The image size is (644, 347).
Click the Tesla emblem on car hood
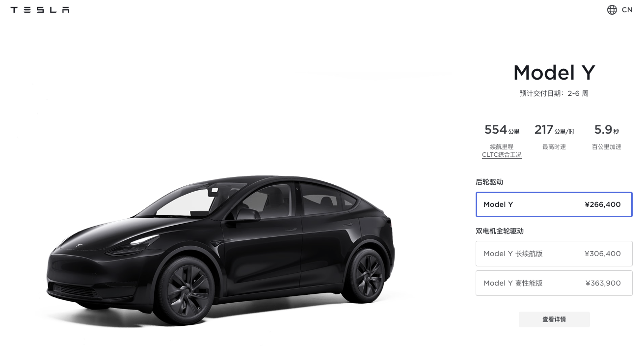point(79,244)
